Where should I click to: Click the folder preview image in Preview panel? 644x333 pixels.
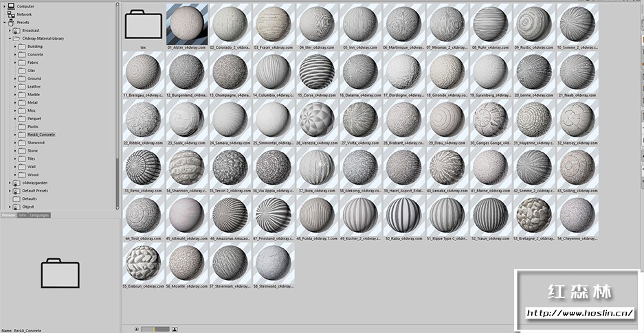[x=60, y=273]
